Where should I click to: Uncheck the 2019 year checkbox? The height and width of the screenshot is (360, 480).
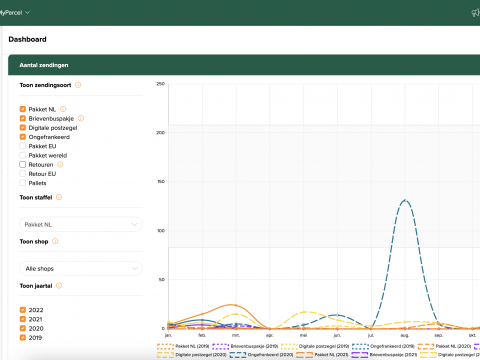point(23,337)
